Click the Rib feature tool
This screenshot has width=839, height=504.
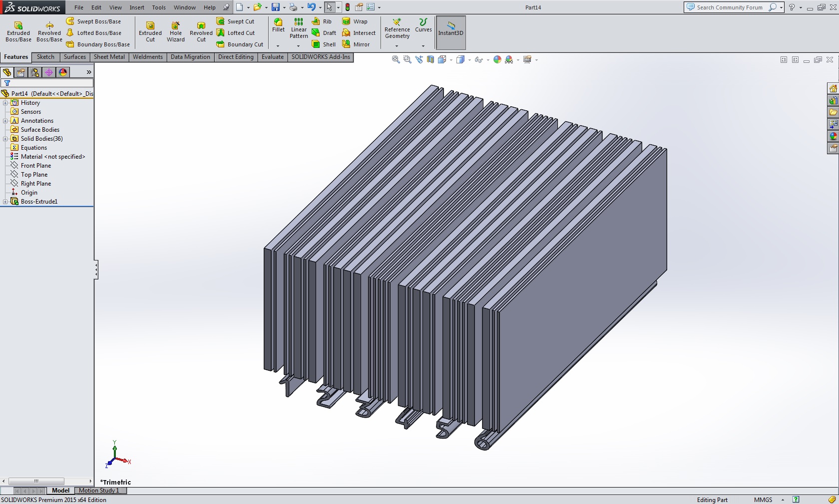pos(322,21)
